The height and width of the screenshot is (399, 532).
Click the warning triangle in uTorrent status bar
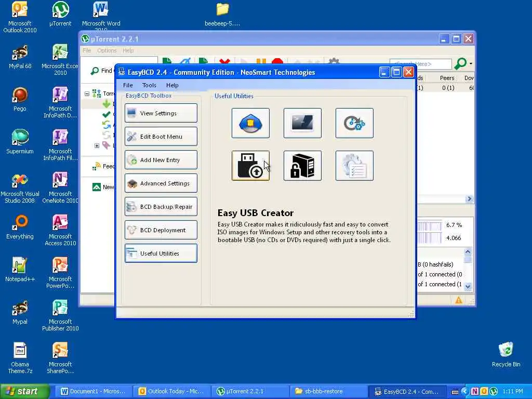[459, 300]
